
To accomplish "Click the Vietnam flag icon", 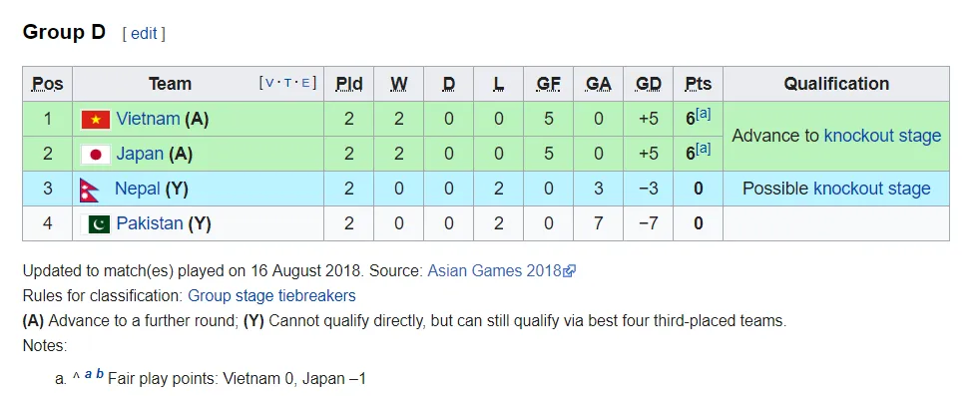I will point(96,119).
